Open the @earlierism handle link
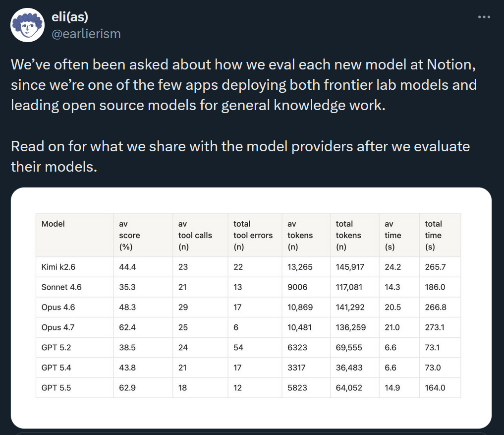 coord(86,34)
